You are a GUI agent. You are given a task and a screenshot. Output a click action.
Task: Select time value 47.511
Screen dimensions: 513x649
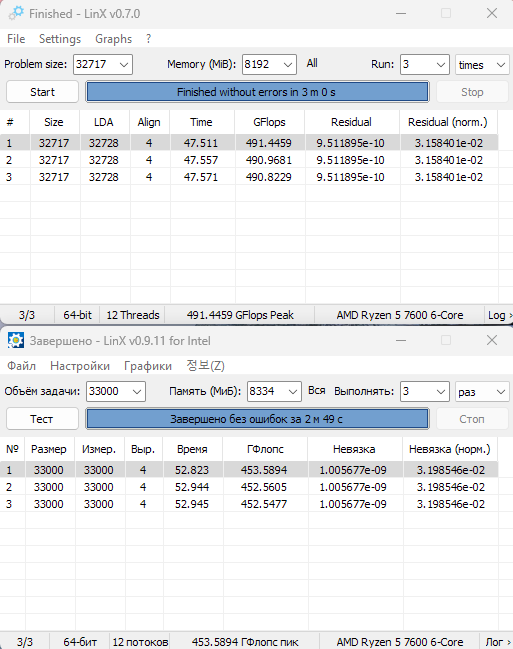(201, 143)
